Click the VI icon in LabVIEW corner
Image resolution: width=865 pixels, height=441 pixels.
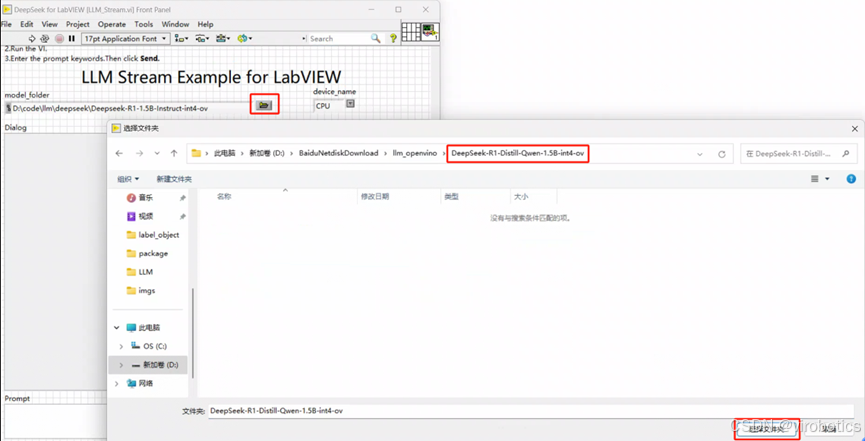pos(430,33)
